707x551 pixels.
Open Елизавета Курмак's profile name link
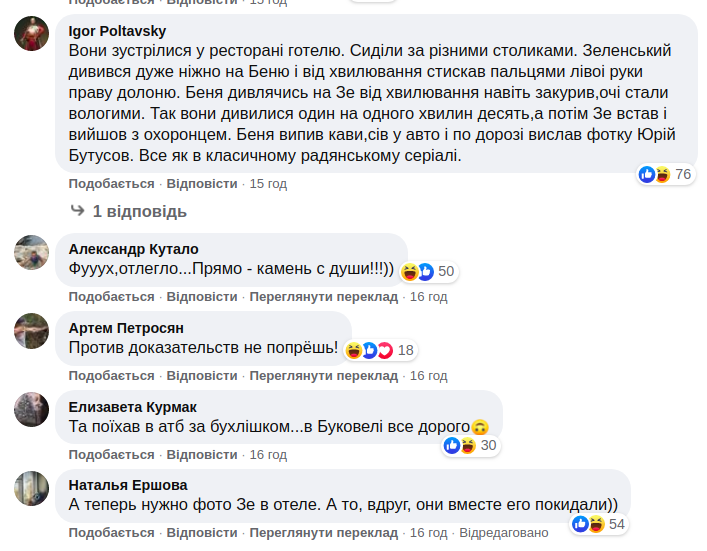pos(132,406)
